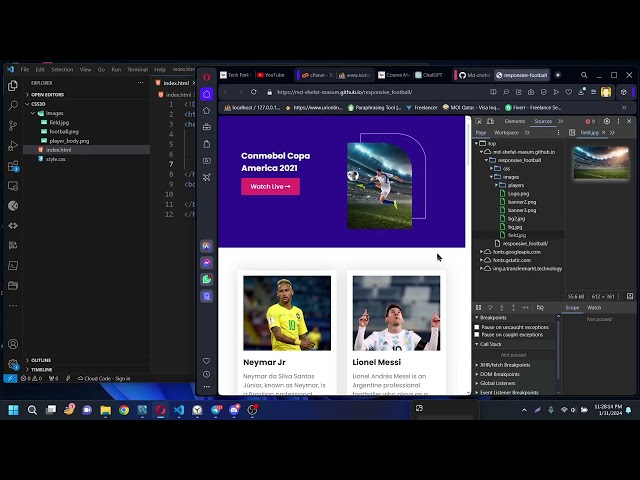The width and height of the screenshot is (640, 480).
Task: Open Paraphrasing Tool bookmark
Action: pos(374,108)
